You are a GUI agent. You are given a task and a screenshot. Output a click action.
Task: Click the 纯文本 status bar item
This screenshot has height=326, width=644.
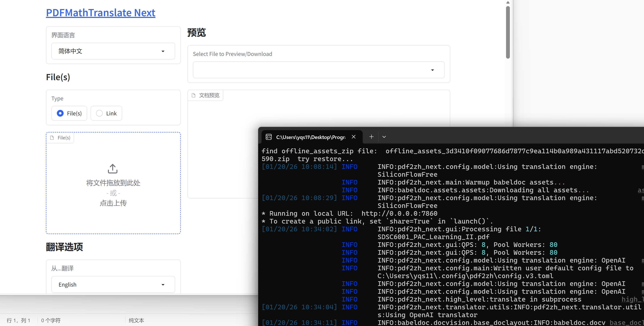click(136, 320)
